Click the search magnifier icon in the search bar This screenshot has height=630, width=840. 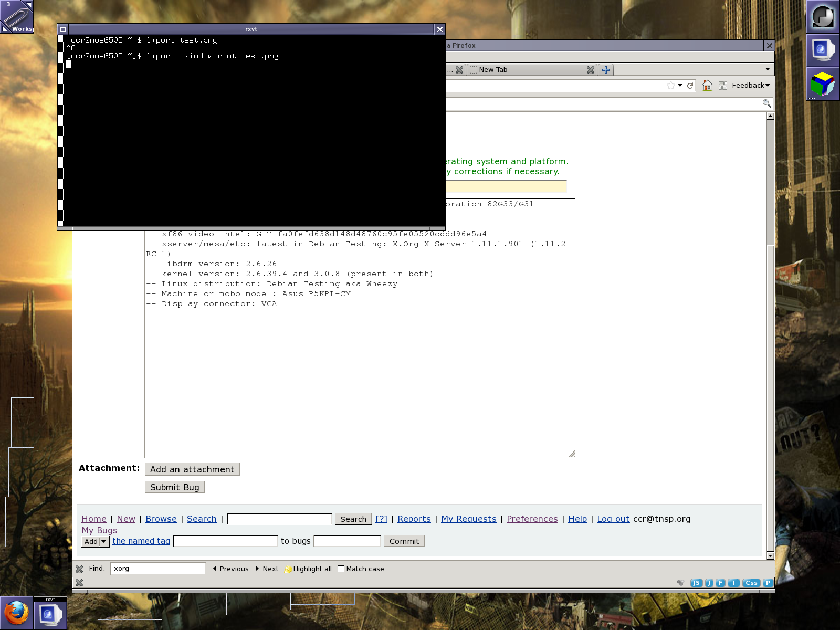[x=766, y=103]
